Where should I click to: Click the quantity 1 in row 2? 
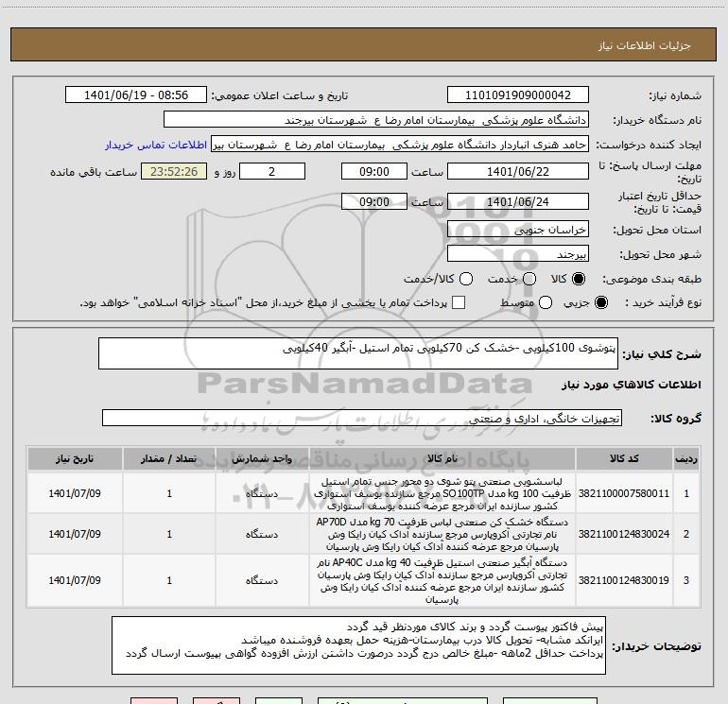click(x=169, y=534)
